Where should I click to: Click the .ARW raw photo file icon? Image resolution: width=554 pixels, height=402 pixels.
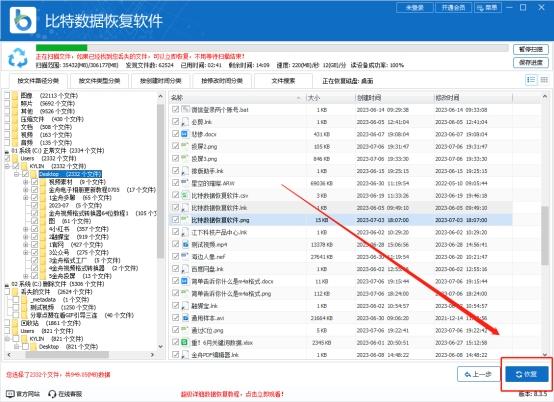pyautogui.click(x=185, y=183)
